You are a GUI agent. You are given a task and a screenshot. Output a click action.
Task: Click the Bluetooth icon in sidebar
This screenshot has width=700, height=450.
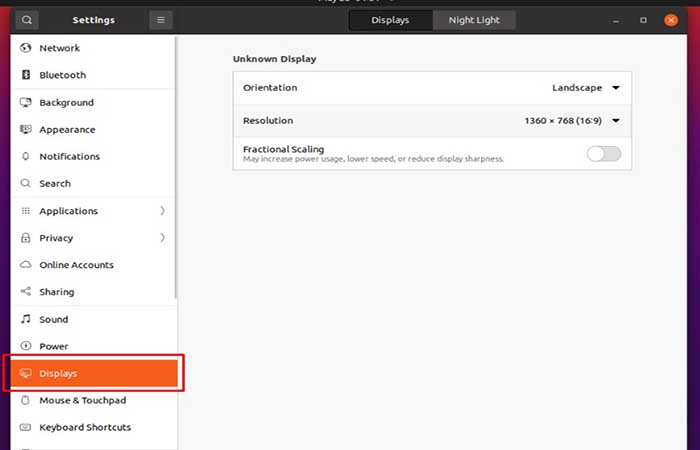click(26, 75)
